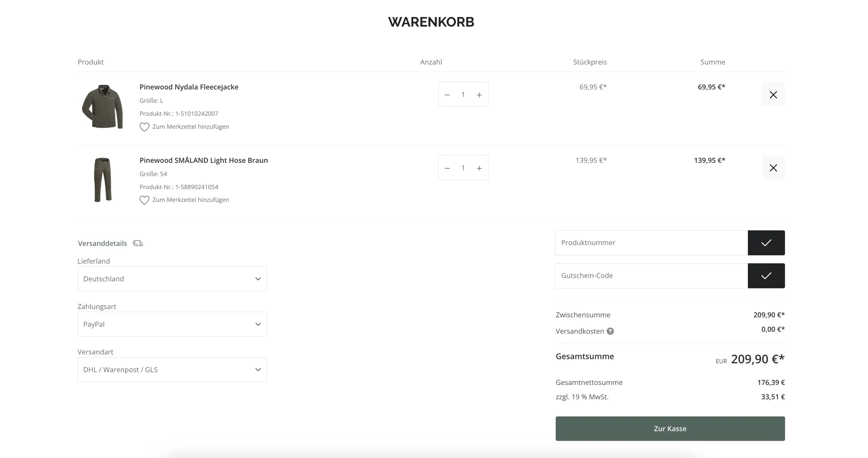
Task: Open Versandart dropdown DHL / Warenpost / GLS
Action: pos(172,370)
